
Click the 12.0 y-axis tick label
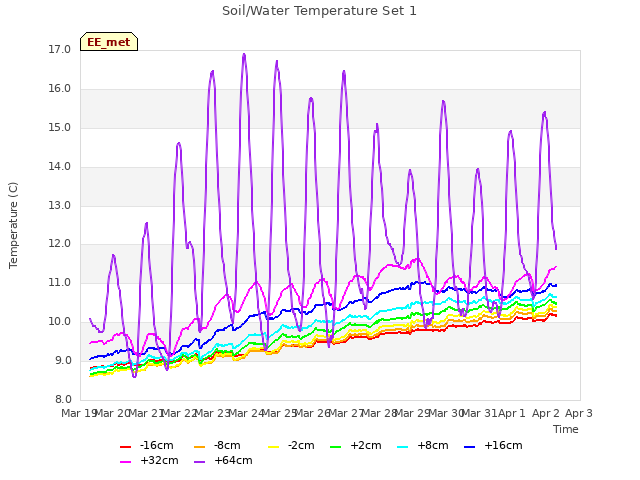coord(60,244)
